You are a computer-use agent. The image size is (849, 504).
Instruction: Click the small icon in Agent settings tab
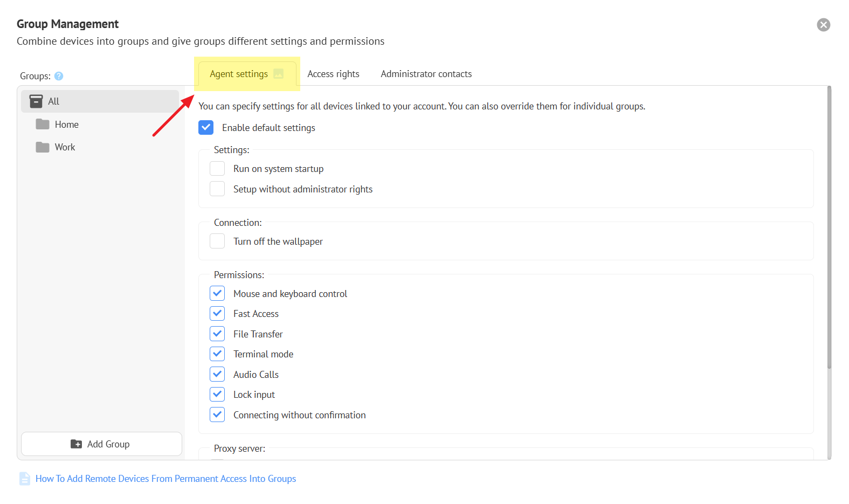(278, 74)
